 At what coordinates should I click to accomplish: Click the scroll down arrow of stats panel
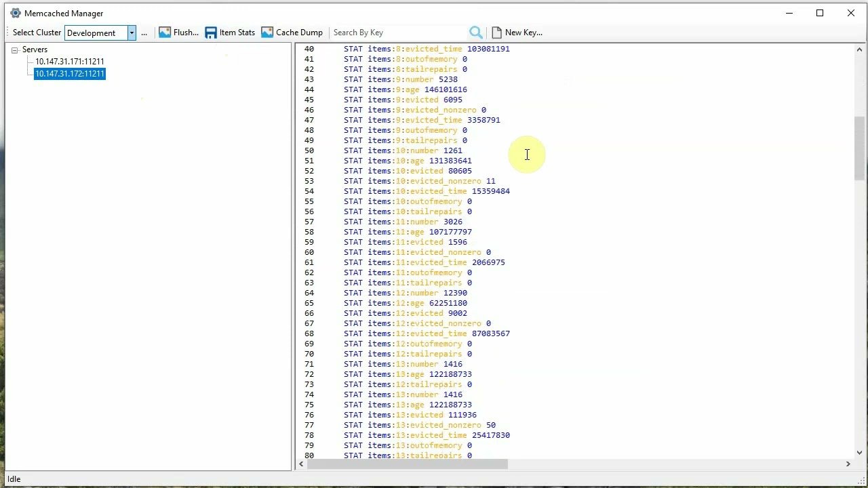(859, 453)
